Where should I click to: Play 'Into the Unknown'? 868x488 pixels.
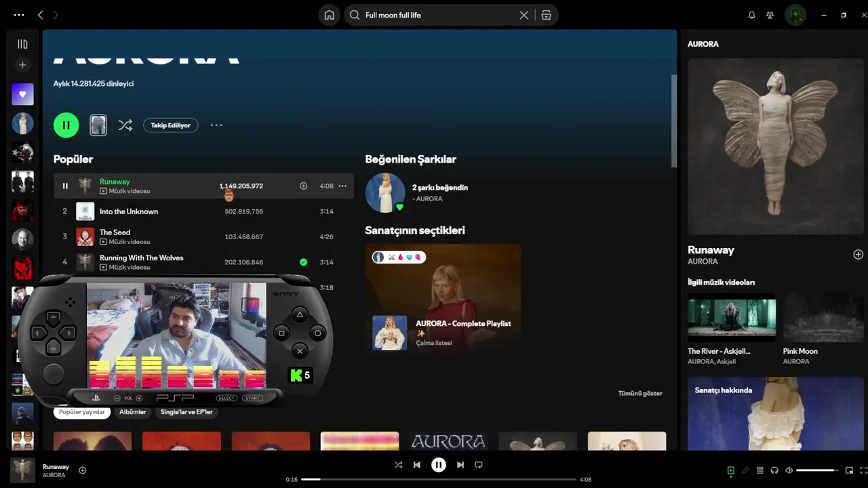tap(129, 211)
